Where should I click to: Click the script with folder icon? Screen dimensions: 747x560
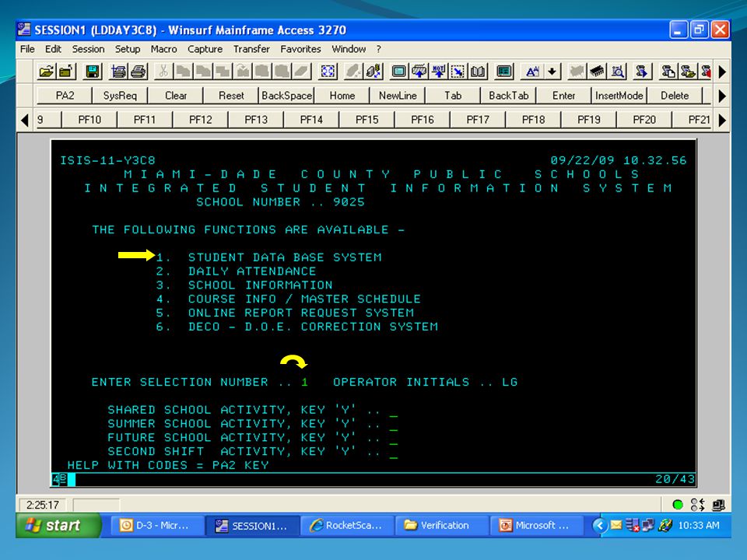tap(687, 72)
